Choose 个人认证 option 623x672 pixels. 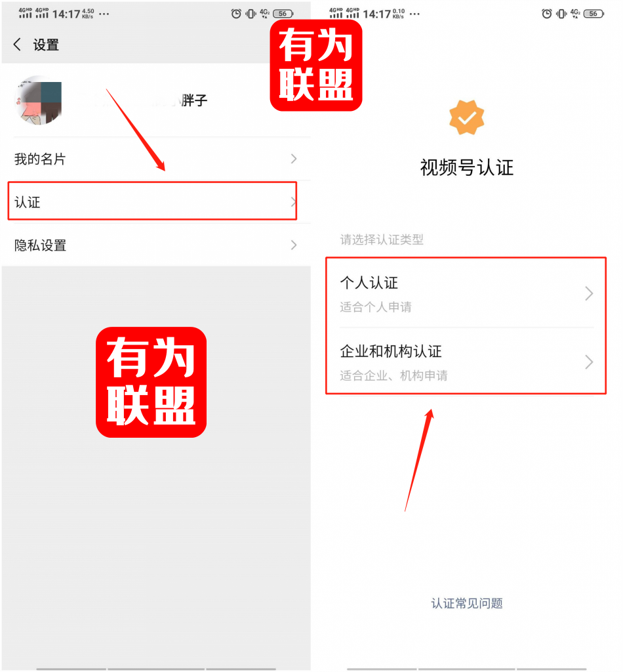[x=466, y=293]
